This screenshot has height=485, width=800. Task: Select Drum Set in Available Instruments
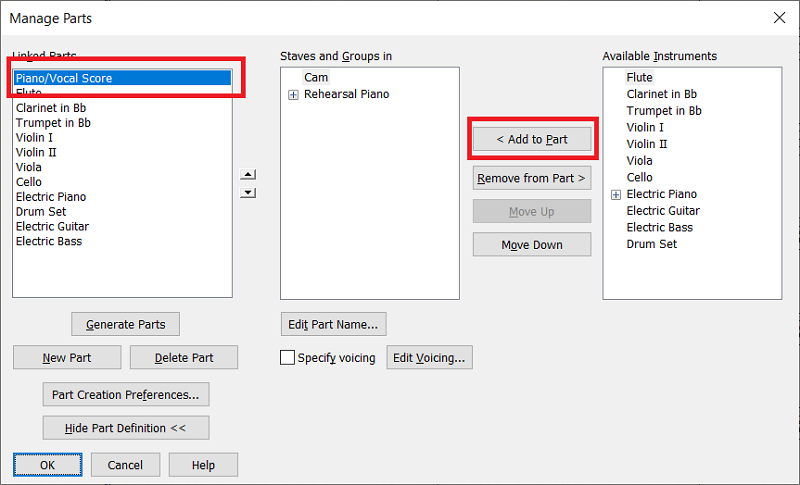click(x=651, y=244)
